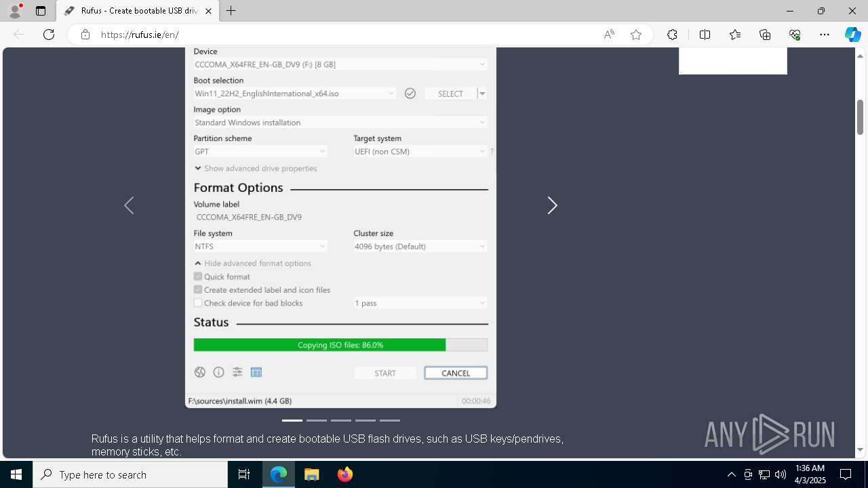The image size is (868, 488).
Task: Open Task View on taskbar
Action: pos(244,474)
